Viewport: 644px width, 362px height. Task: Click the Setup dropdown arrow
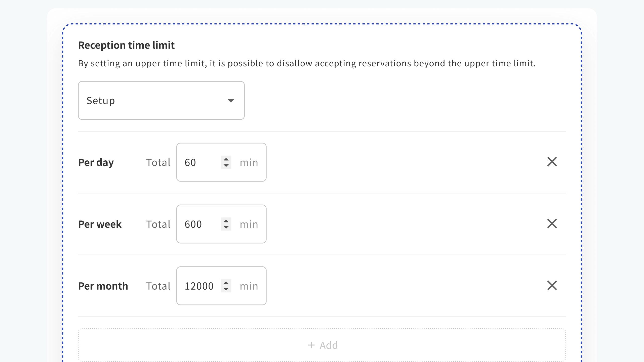[231, 100]
